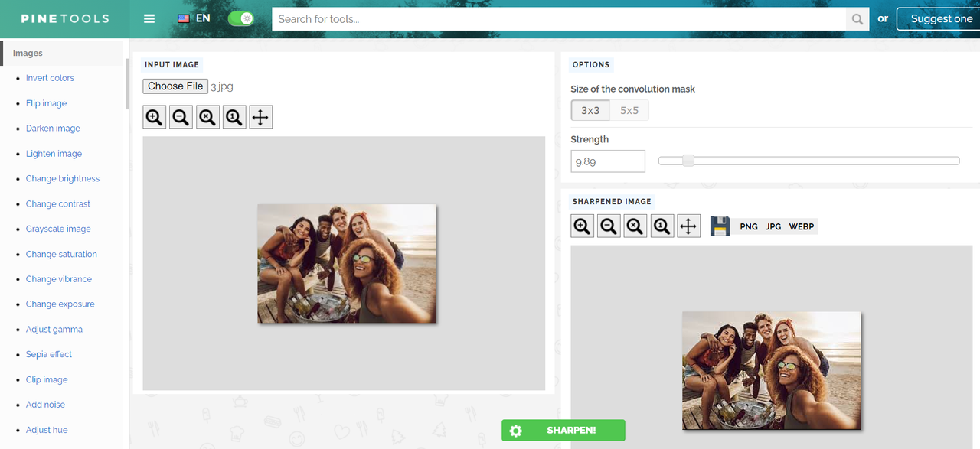Click the US flag language icon

tap(184, 18)
